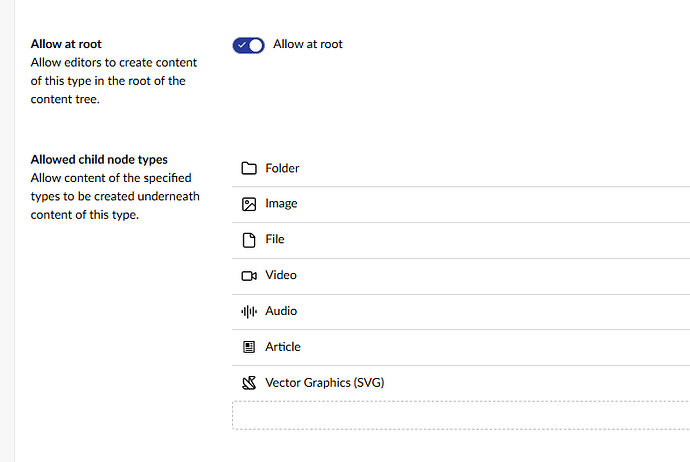690x462 pixels.
Task: Click the Folder icon in child types
Action: point(249,168)
